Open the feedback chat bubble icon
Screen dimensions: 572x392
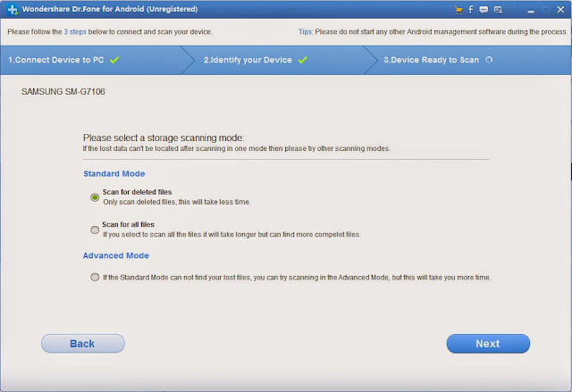484,10
